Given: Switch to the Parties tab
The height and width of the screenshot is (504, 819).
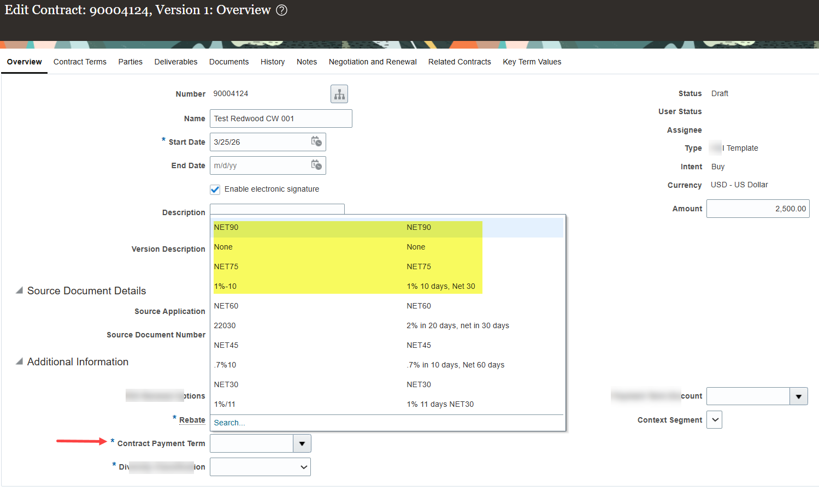Looking at the screenshot, I should 131,62.
